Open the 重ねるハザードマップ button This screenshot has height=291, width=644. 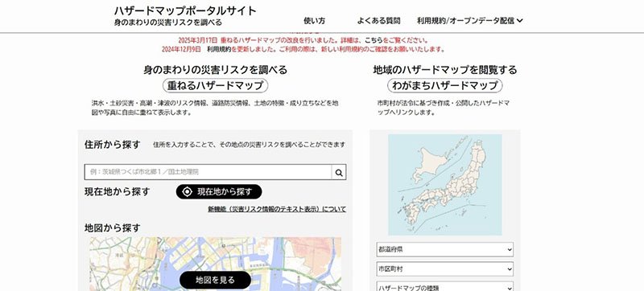[215, 86]
